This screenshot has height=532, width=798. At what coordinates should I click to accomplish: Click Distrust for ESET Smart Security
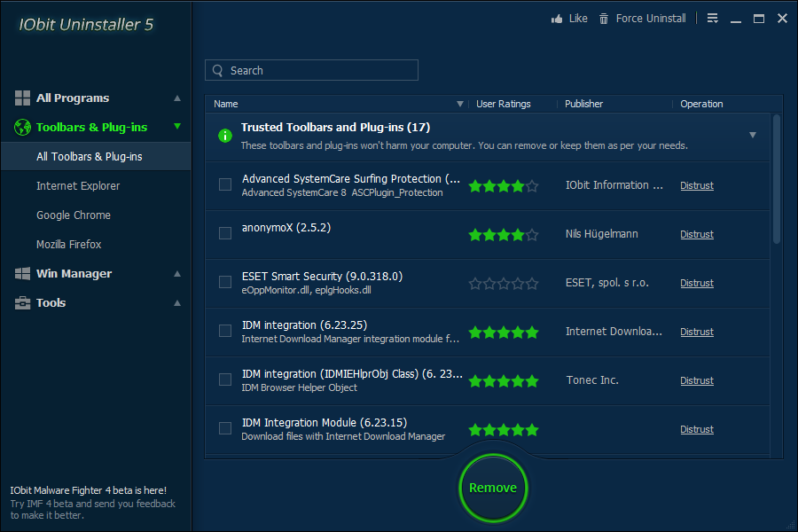pyautogui.click(x=697, y=283)
